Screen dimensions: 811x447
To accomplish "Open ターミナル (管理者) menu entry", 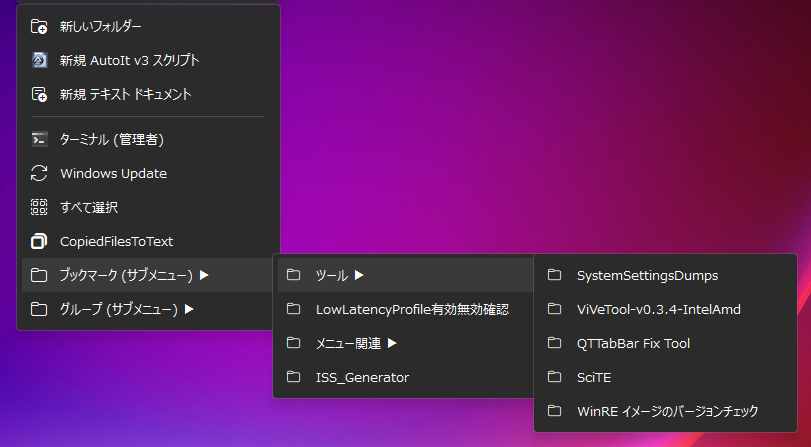I will click(x=148, y=139).
